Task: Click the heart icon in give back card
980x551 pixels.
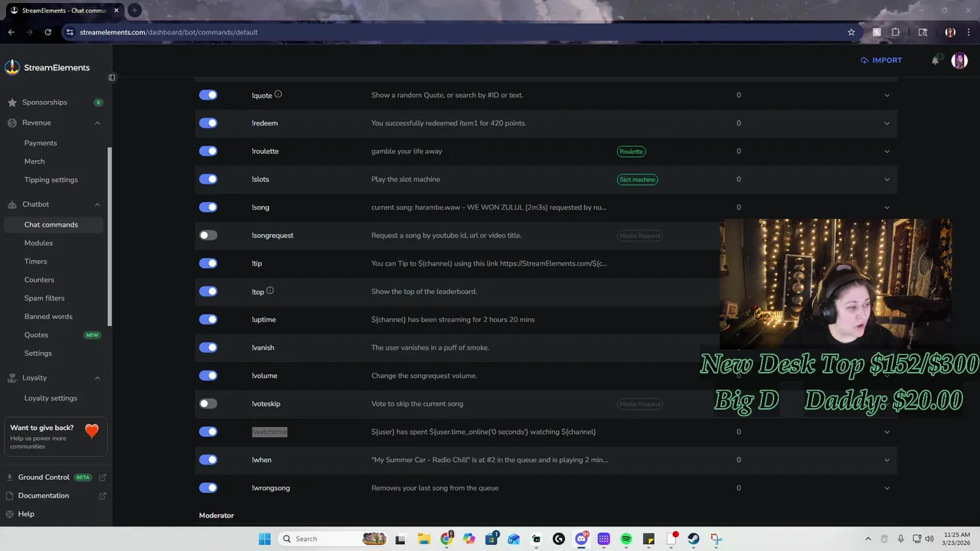Action: click(x=92, y=432)
